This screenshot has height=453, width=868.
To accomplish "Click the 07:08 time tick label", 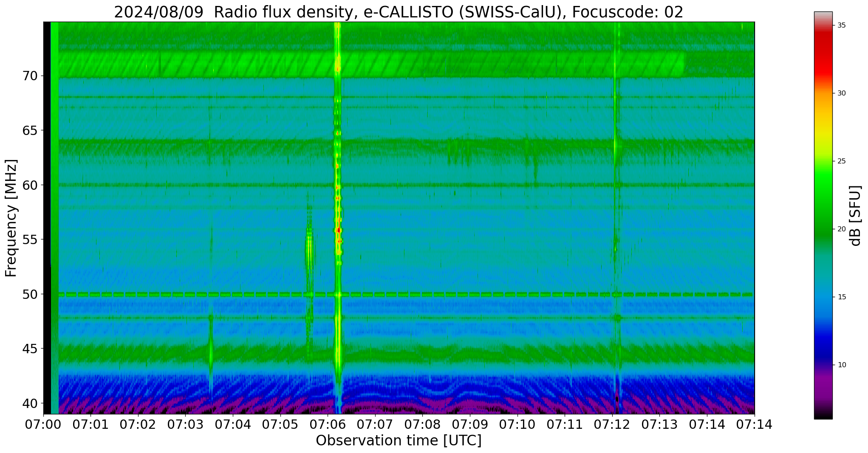I will 423,424.
